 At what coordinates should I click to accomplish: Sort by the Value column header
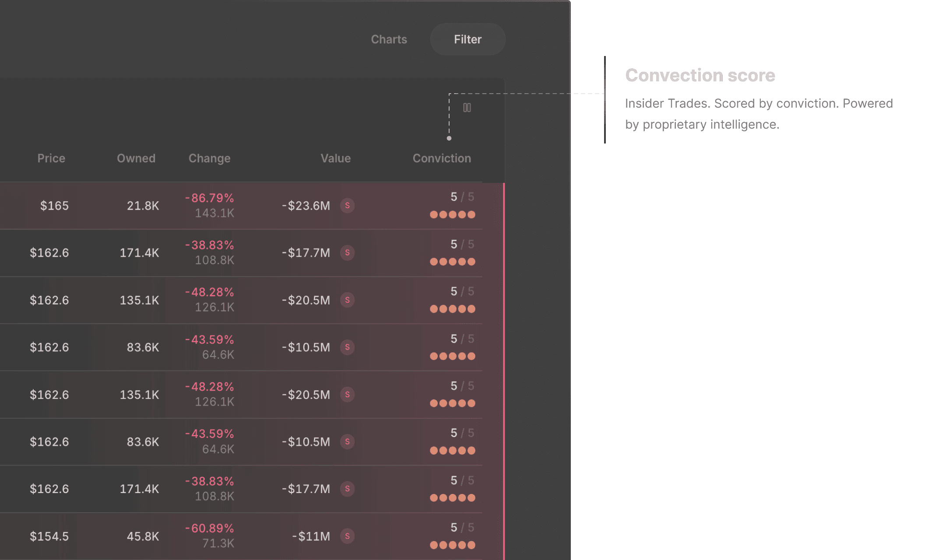(335, 158)
